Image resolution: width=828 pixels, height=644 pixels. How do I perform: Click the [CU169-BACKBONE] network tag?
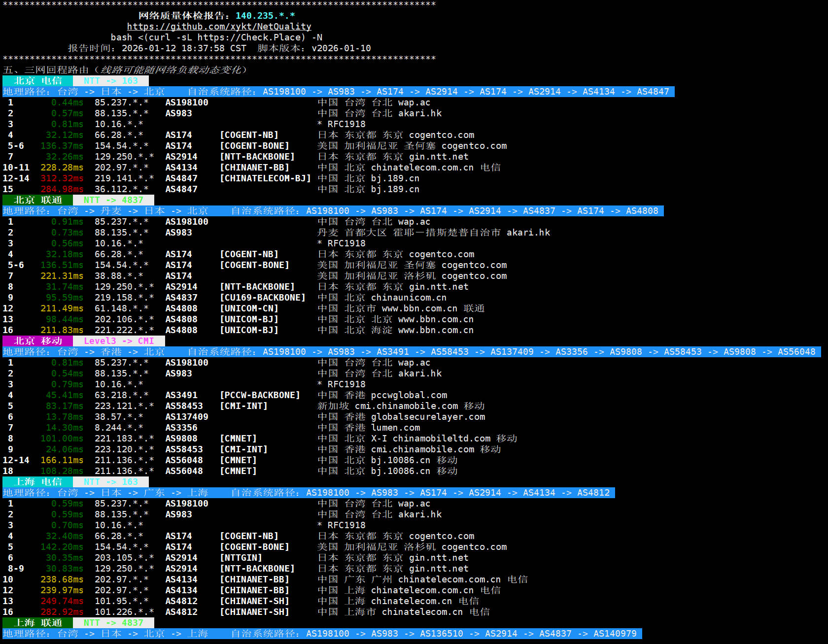262,298
